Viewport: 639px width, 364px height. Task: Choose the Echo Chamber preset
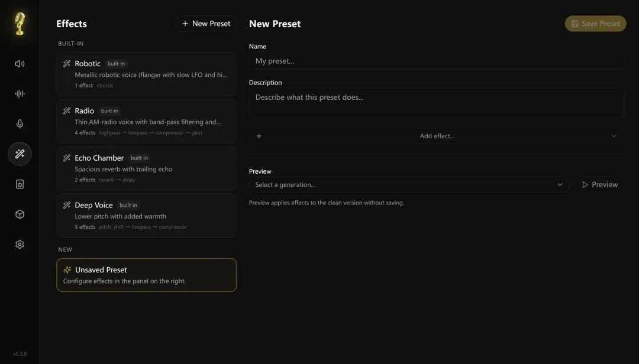(x=146, y=168)
